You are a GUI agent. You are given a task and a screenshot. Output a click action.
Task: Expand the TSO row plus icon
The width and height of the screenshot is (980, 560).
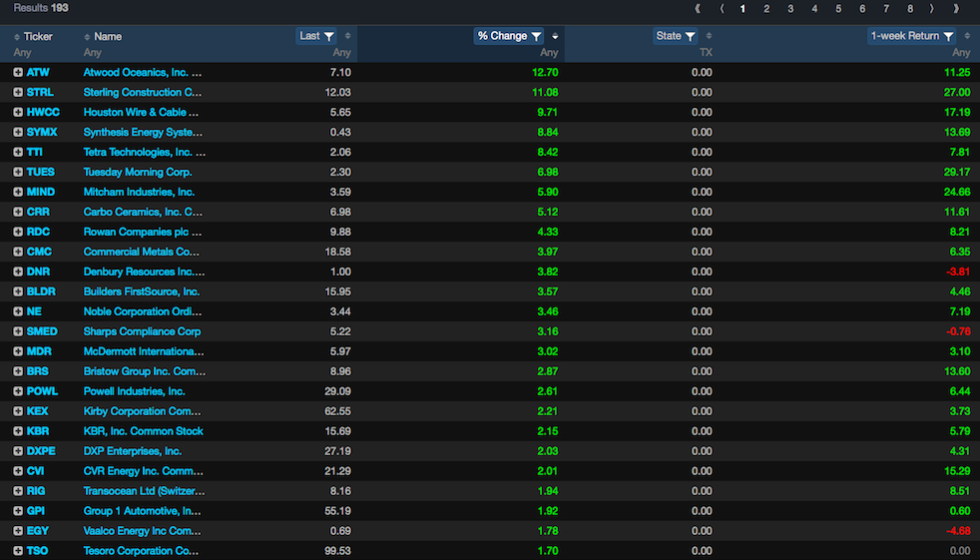18,551
